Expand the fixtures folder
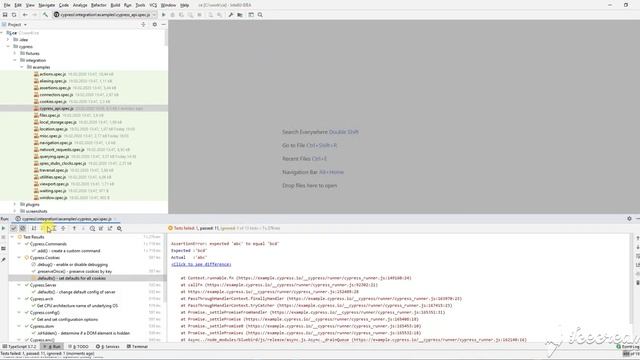Image resolution: width=640 pixels, height=360 pixels. [x=15, y=53]
